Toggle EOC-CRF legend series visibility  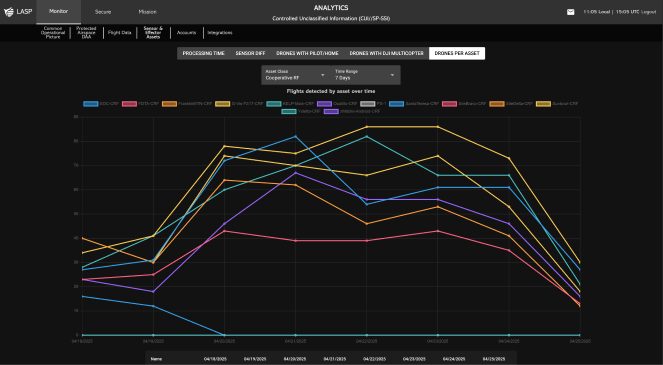coord(101,104)
